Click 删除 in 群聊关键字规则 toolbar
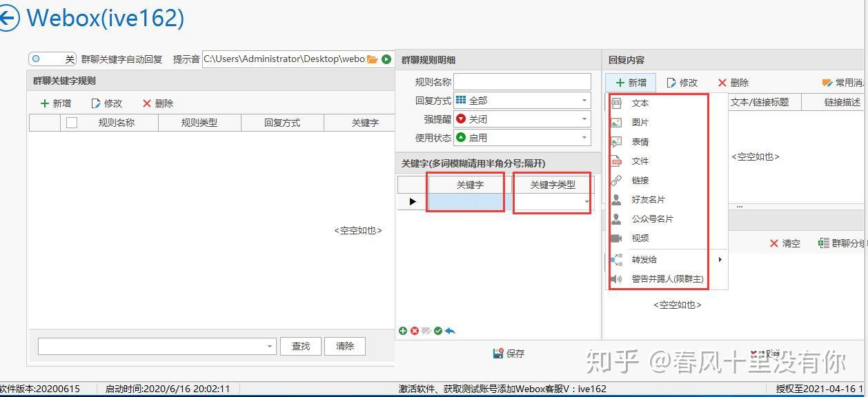The image size is (868, 397). click(158, 103)
